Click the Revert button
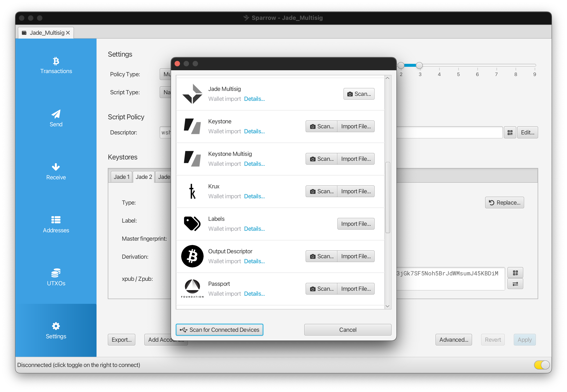 [493, 340]
